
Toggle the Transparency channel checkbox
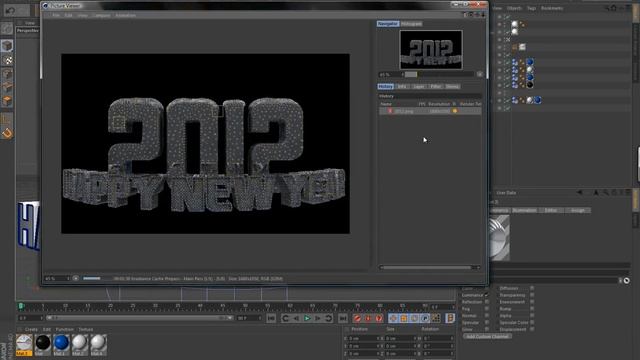point(532,295)
